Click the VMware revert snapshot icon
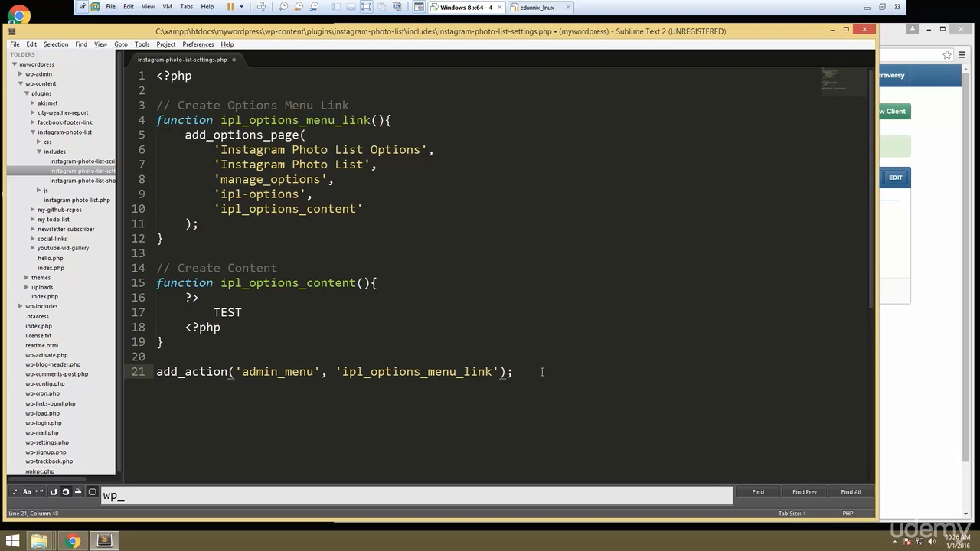Viewport: 980px width, 551px height. pos(299,7)
